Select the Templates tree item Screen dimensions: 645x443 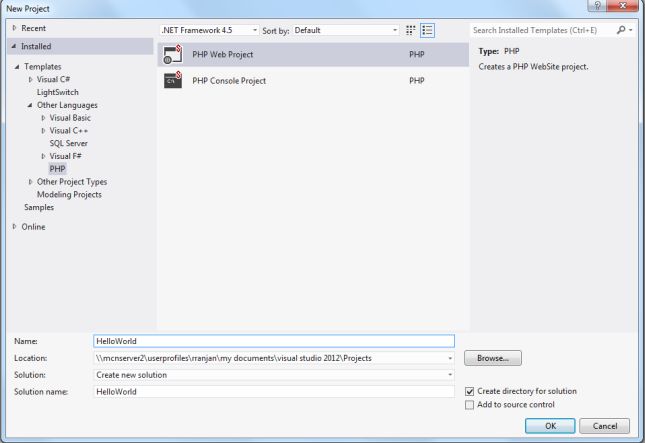(42, 67)
